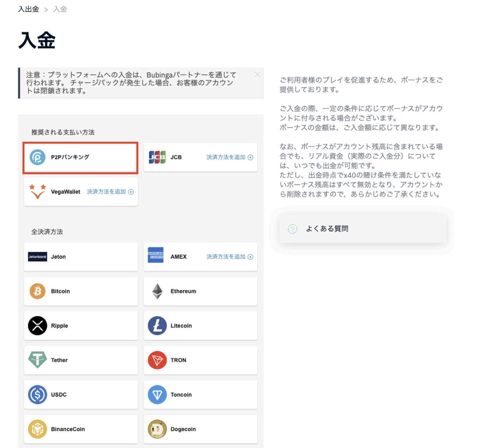477x448 pixels.
Task: Click the Litecoin L icon
Action: pyautogui.click(x=157, y=326)
